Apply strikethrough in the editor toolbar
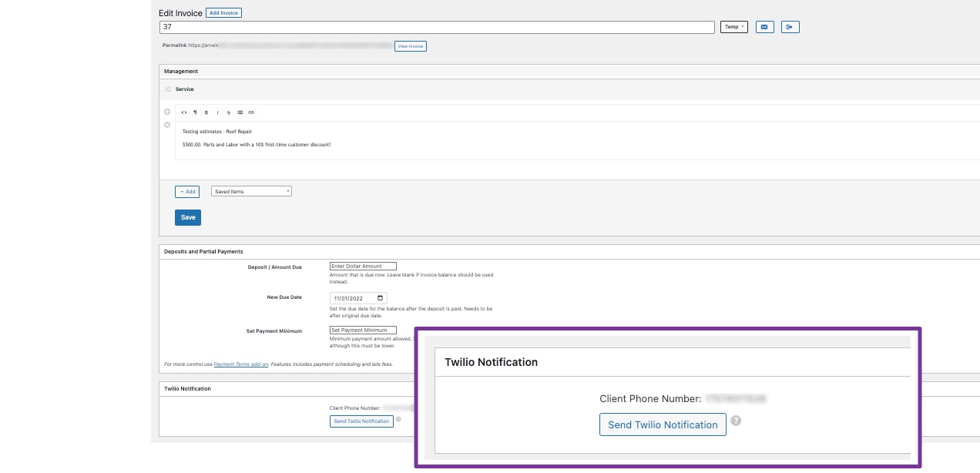 (x=229, y=112)
